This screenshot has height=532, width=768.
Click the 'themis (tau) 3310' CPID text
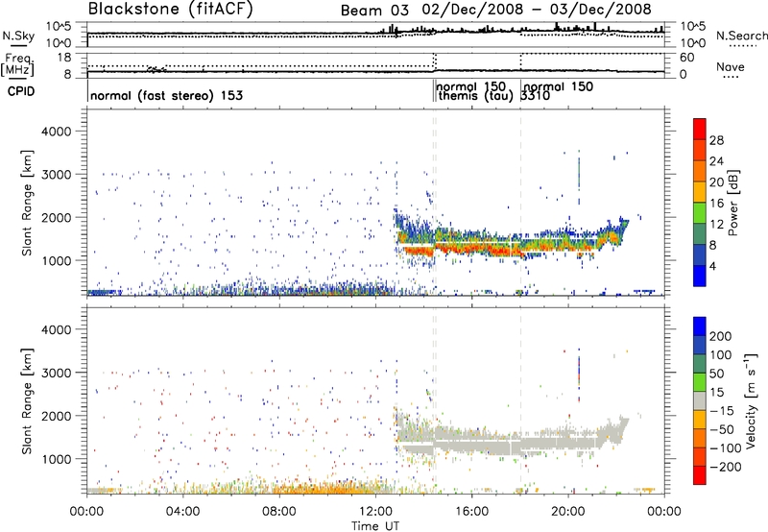(x=494, y=96)
